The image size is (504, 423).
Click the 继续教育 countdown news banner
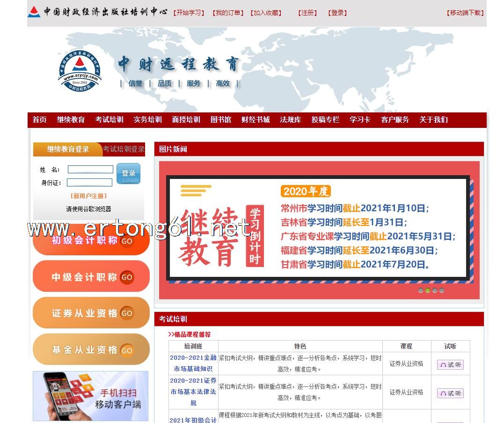coord(318,230)
